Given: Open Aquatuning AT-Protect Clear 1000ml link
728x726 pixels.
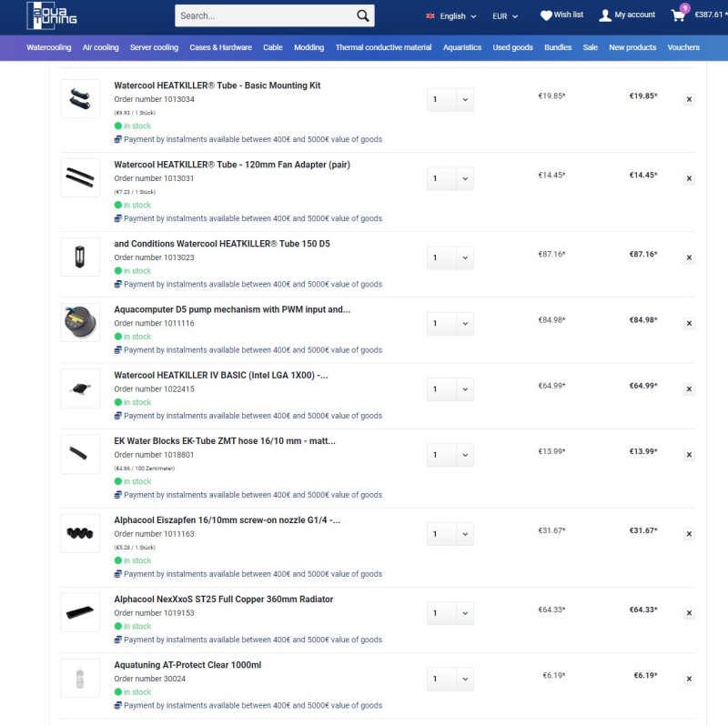Looking at the screenshot, I should click(187, 665).
